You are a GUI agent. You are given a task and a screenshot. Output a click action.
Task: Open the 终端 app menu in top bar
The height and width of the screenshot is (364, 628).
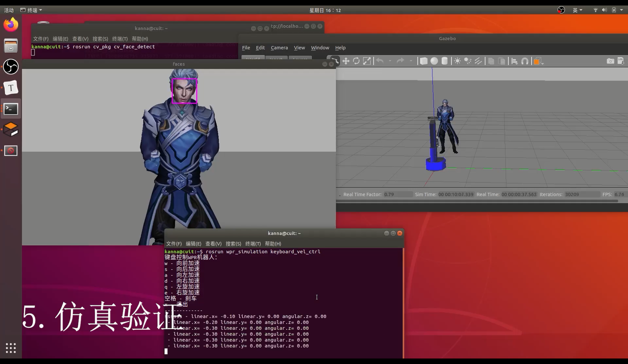click(31, 10)
